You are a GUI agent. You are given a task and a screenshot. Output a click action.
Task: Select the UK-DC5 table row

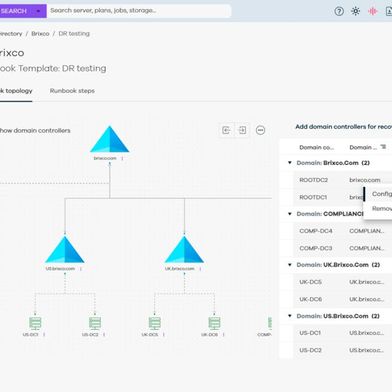click(x=342, y=282)
